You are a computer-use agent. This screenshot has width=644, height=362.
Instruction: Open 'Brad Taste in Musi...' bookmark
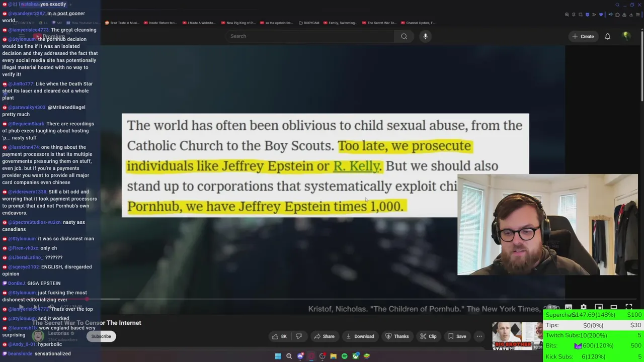(122, 23)
